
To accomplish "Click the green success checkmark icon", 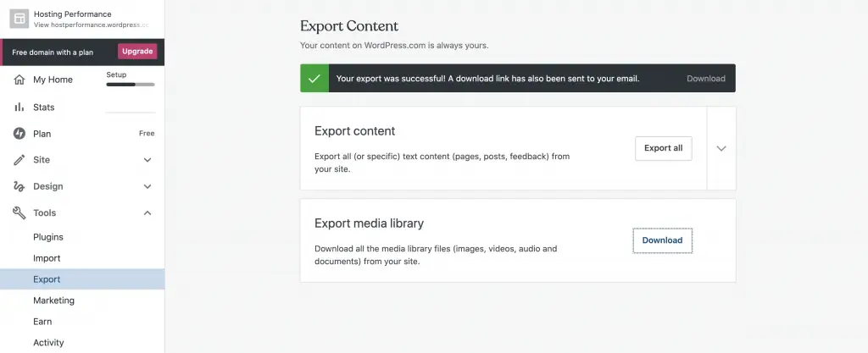I will [314, 79].
